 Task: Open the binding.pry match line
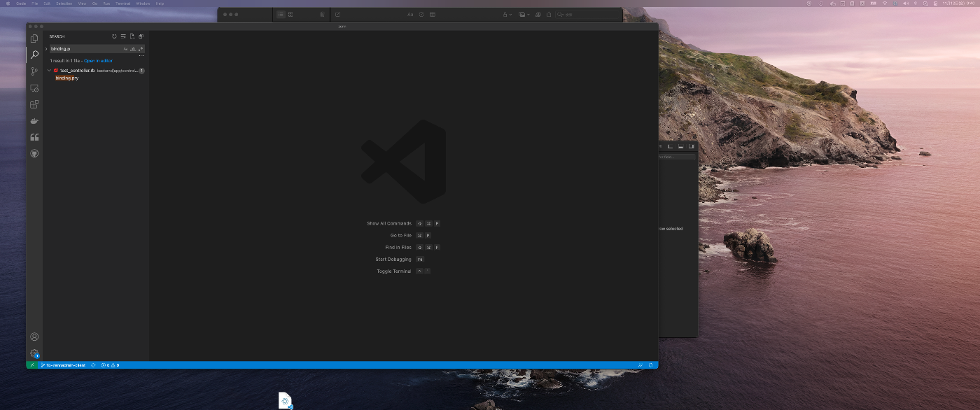pyautogui.click(x=67, y=78)
